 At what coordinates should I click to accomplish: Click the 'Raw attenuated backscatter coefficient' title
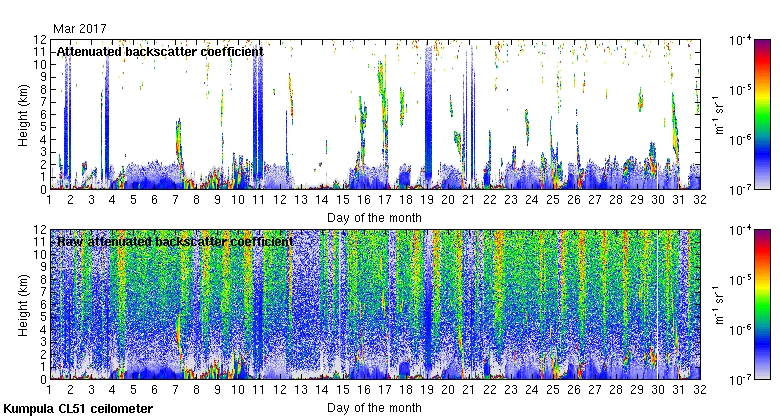[175, 242]
